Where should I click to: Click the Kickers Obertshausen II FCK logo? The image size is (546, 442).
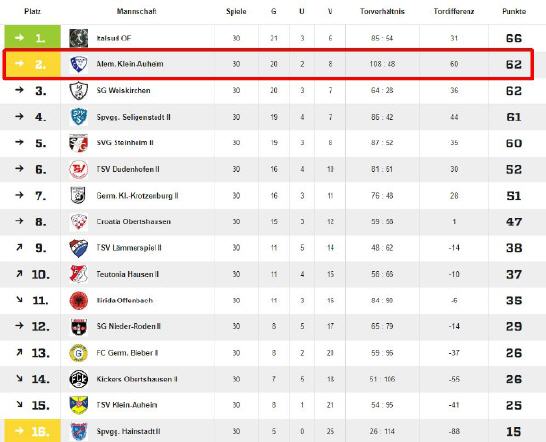coord(78,379)
